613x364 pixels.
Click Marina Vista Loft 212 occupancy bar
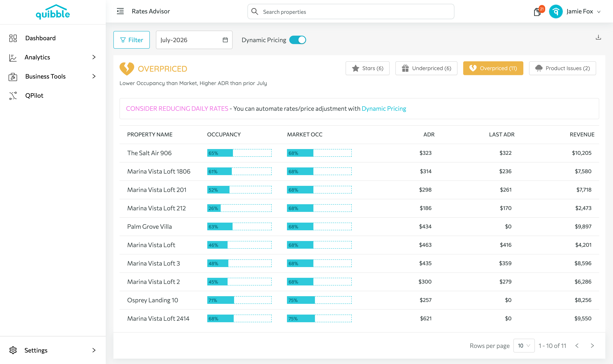[x=239, y=208]
